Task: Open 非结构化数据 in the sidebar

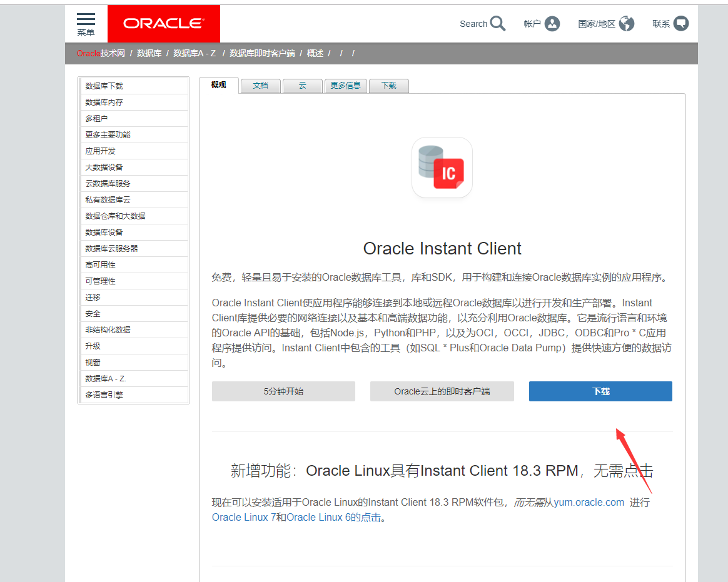Action: [x=134, y=330]
